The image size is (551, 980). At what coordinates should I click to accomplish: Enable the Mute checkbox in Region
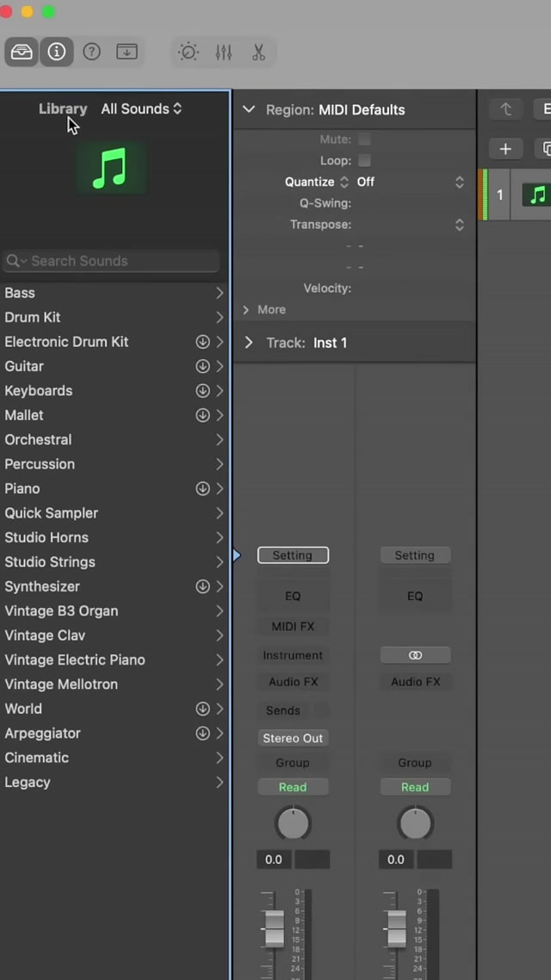(364, 140)
